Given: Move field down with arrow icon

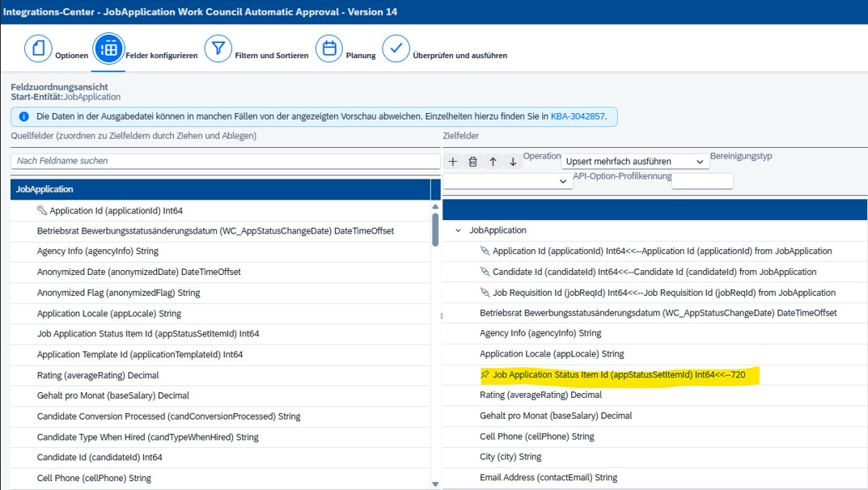Looking at the screenshot, I should point(513,162).
